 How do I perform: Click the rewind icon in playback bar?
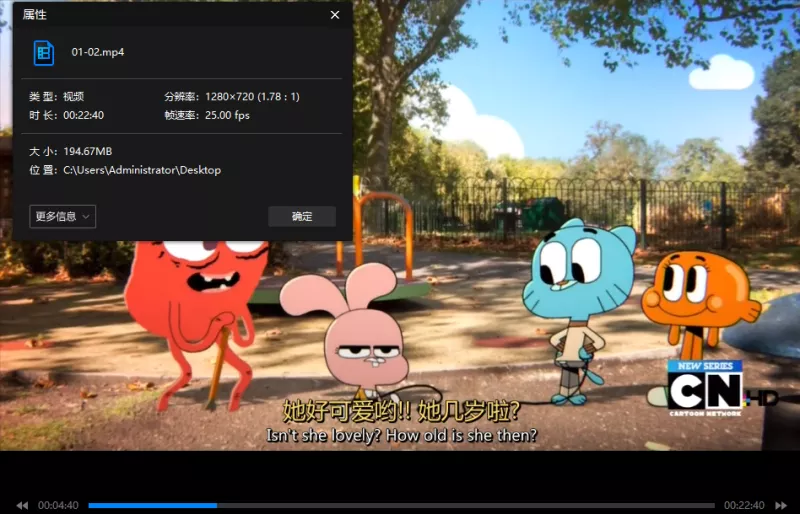point(22,506)
